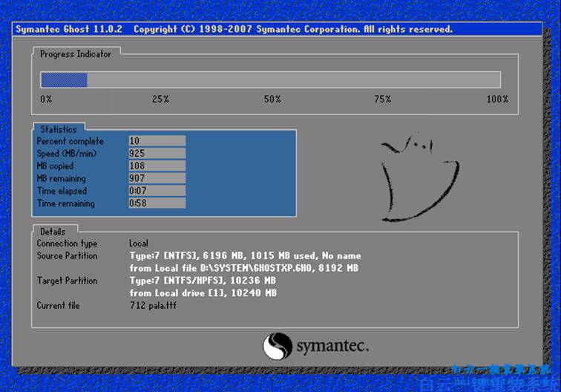The height and width of the screenshot is (392, 561).
Task: Click the Symantec circular logo icon
Action: 278,345
